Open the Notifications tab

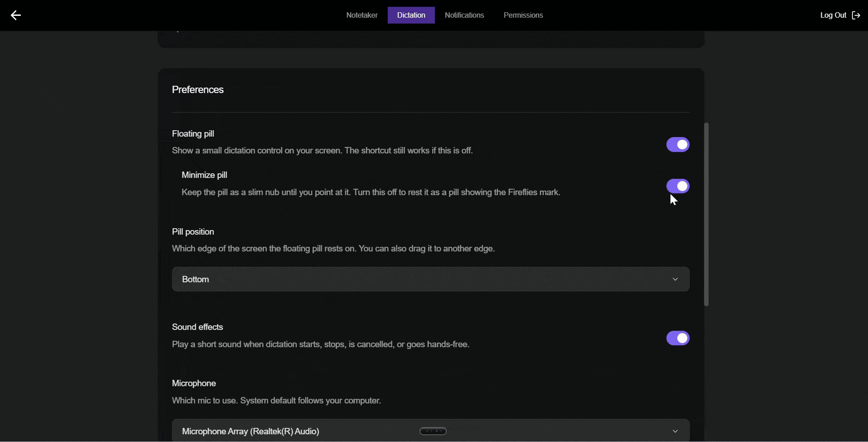pyautogui.click(x=464, y=15)
